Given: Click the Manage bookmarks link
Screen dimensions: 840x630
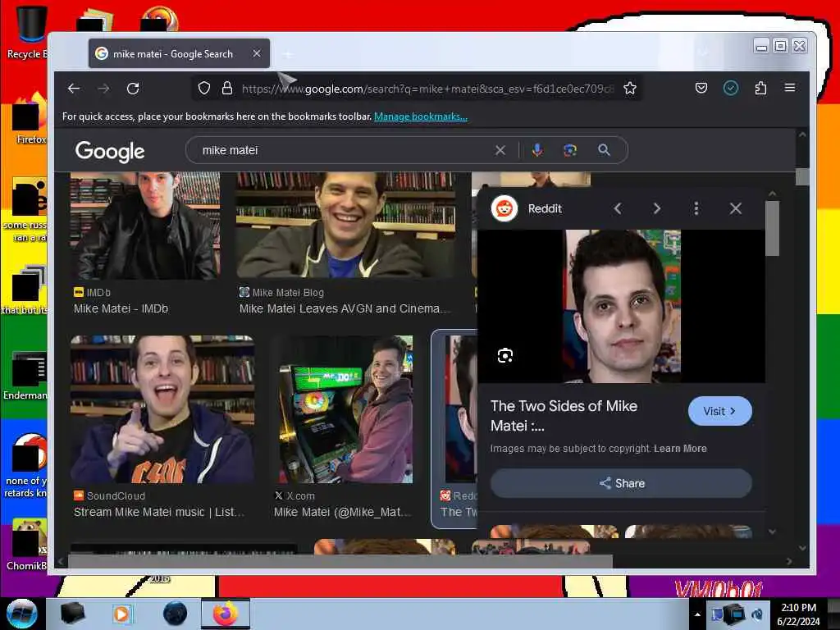Looking at the screenshot, I should [421, 116].
